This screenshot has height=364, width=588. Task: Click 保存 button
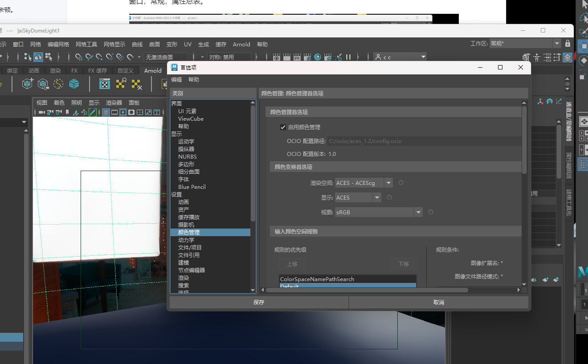point(259,302)
